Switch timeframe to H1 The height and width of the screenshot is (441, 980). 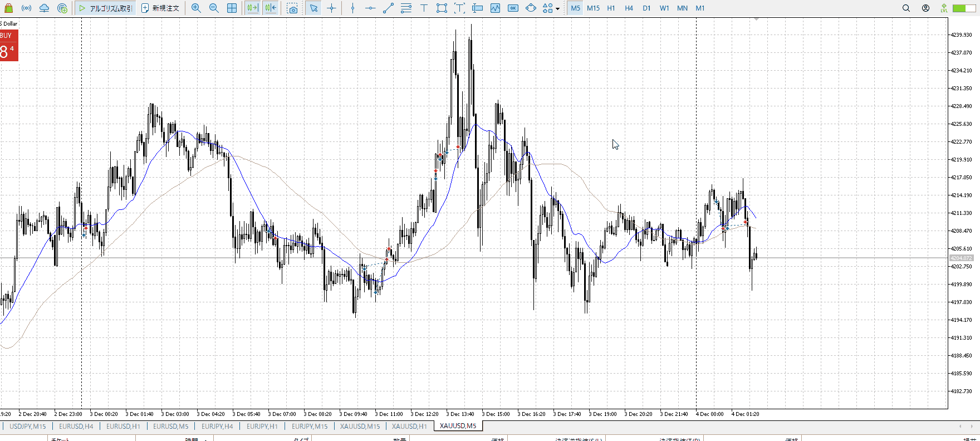(611, 8)
